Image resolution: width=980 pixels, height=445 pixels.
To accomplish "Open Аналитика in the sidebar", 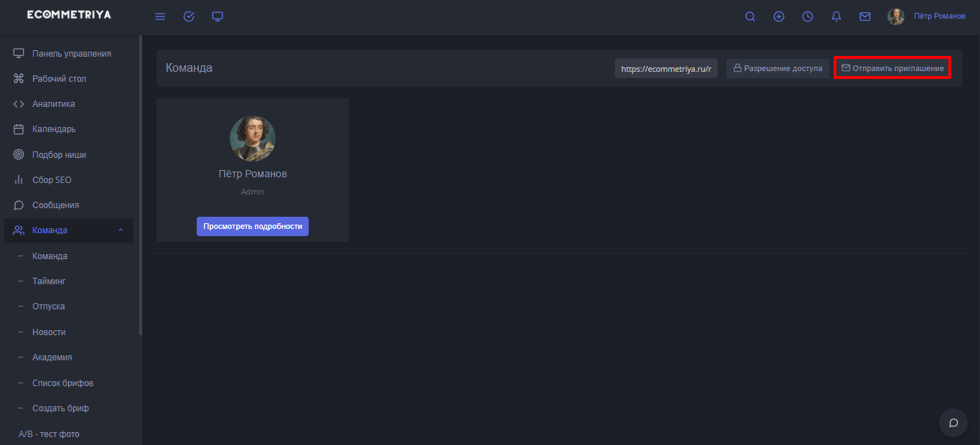I will 53,104.
